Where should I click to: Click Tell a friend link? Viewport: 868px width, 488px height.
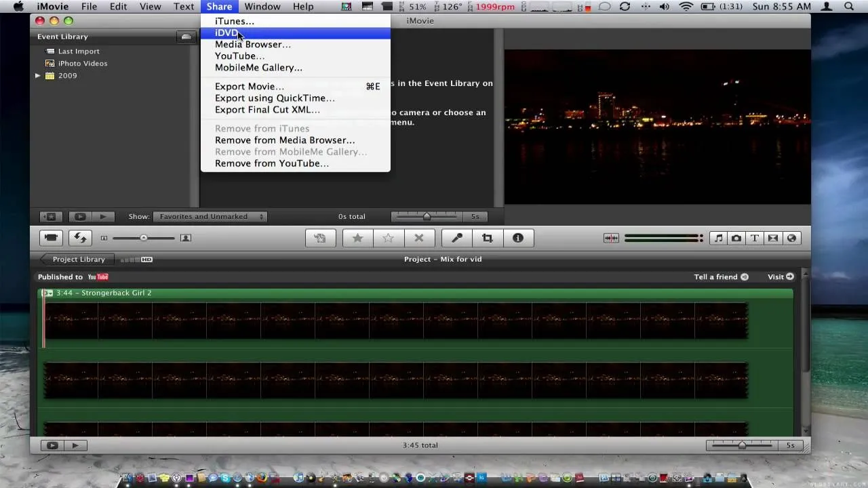coord(722,277)
